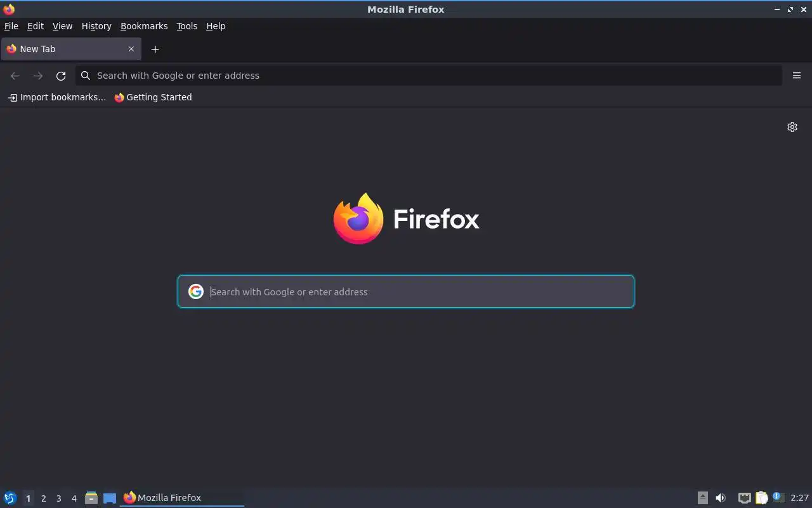Click the 2:27 clock in taskbar
Image resolution: width=812 pixels, height=508 pixels.
799,498
